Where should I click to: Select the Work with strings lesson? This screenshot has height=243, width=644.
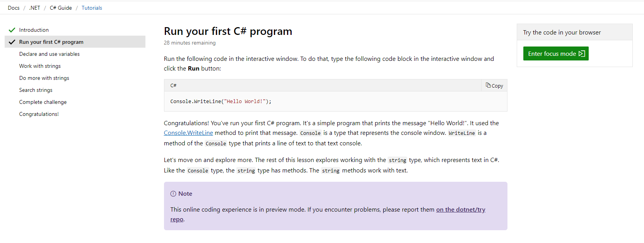[x=39, y=65]
